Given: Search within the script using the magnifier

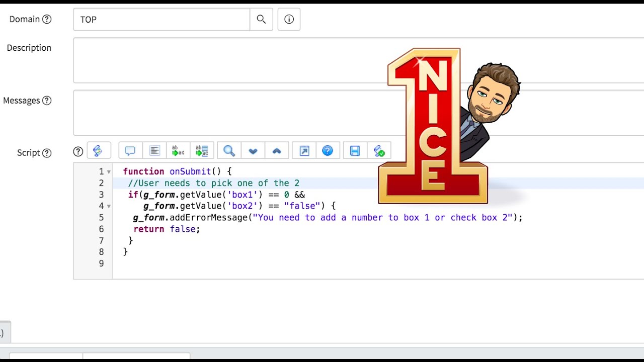Looking at the screenshot, I should click(229, 150).
